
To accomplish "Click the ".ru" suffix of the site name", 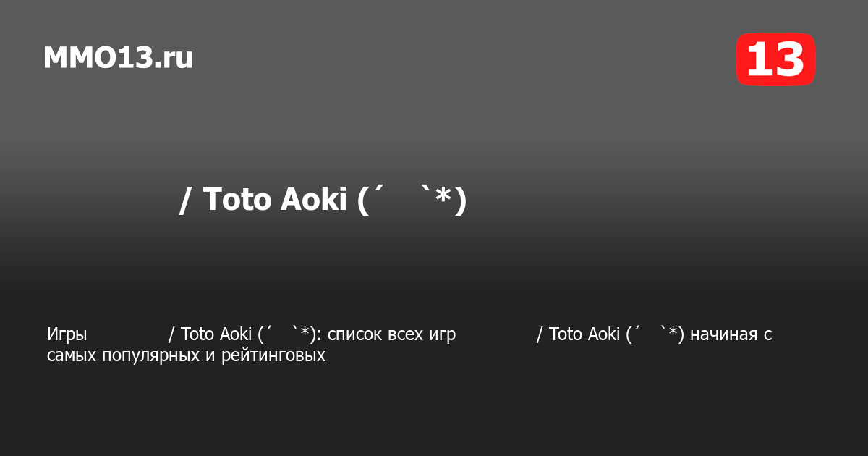I will [174, 58].
